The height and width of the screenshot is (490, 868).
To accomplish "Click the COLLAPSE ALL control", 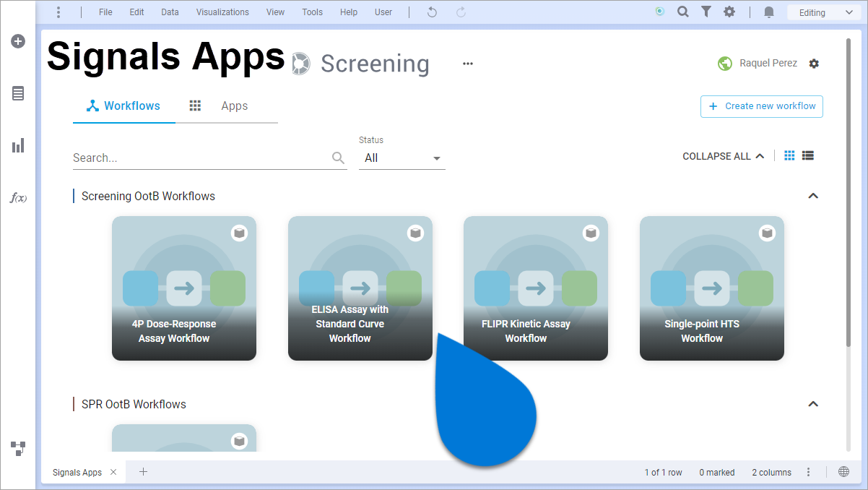I will tap(722, 155).
